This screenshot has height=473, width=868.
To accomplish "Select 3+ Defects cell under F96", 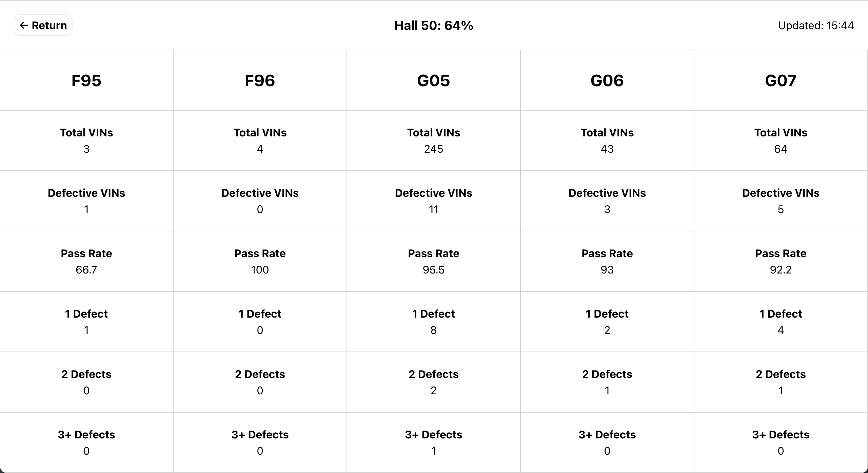I will coord(260,442).
